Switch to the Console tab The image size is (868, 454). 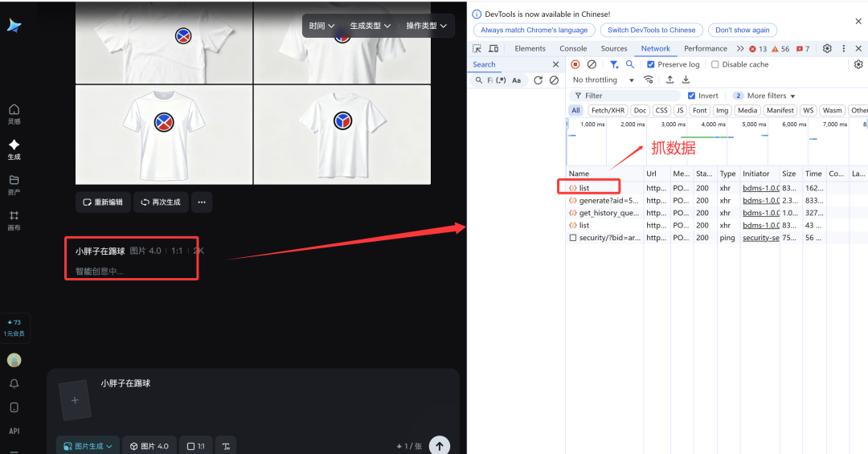(573, 49)
